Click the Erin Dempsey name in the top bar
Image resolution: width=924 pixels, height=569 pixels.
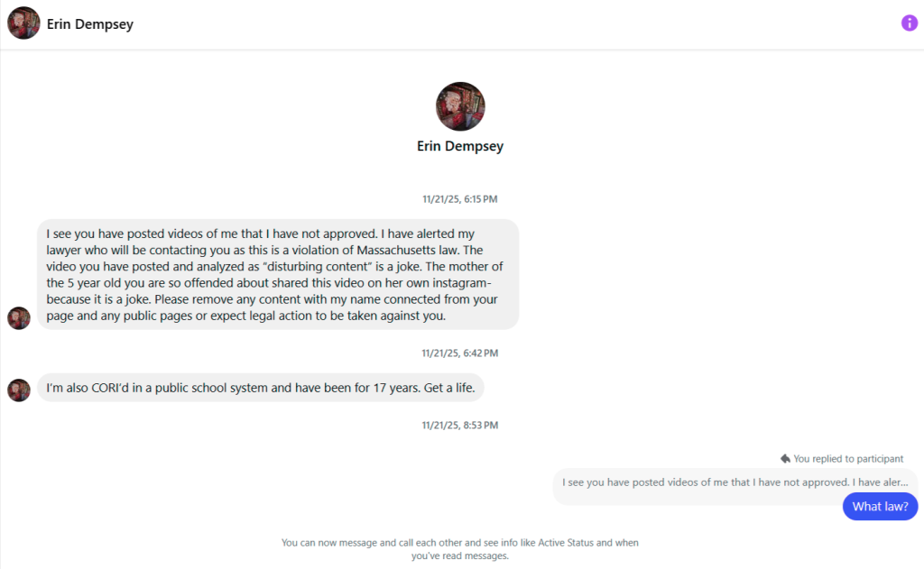pyautogui.click(x=90, y=23)
